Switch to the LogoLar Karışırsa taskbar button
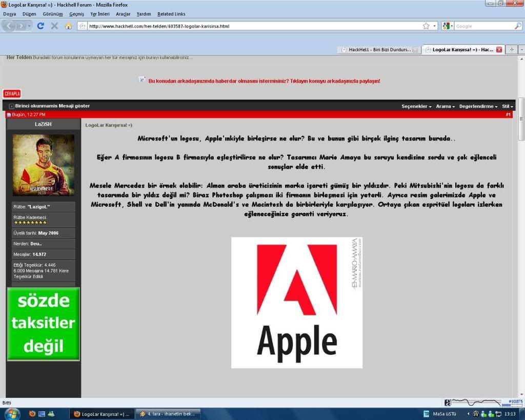Viewport: 525px width, 420px height. (102, 414)
